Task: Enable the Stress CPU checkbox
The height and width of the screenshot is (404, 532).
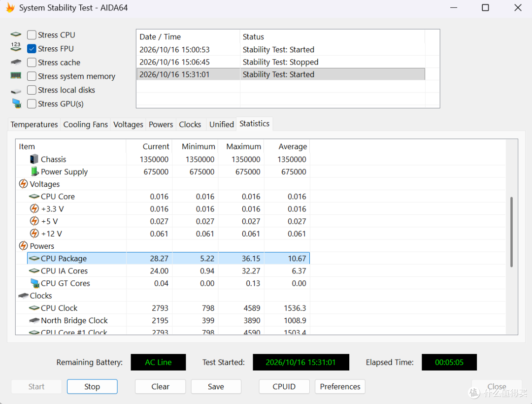Action: [x=32, y=35]
